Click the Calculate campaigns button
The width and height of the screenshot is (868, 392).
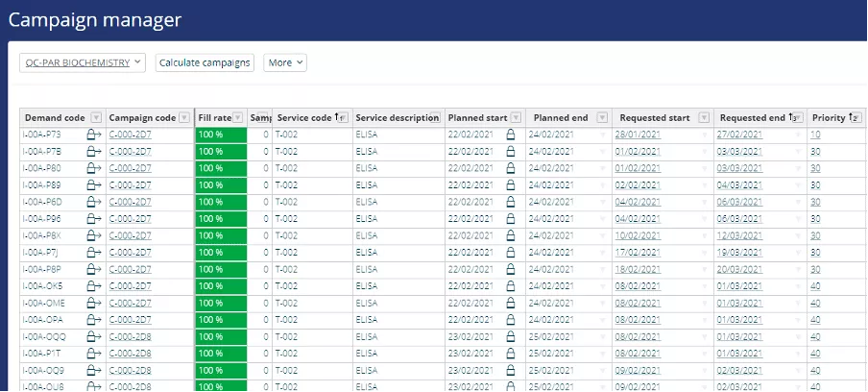(x=205, y=62)
